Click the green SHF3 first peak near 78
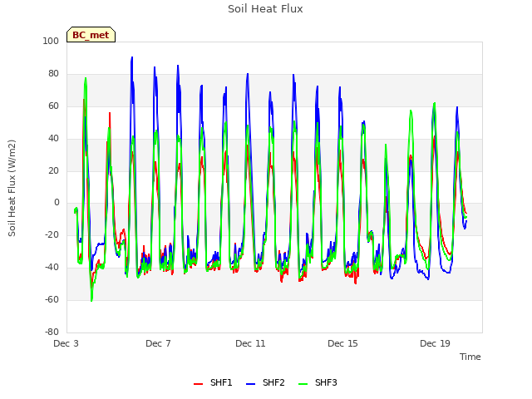Screen dimensions: 532x399 pos(86,78)
